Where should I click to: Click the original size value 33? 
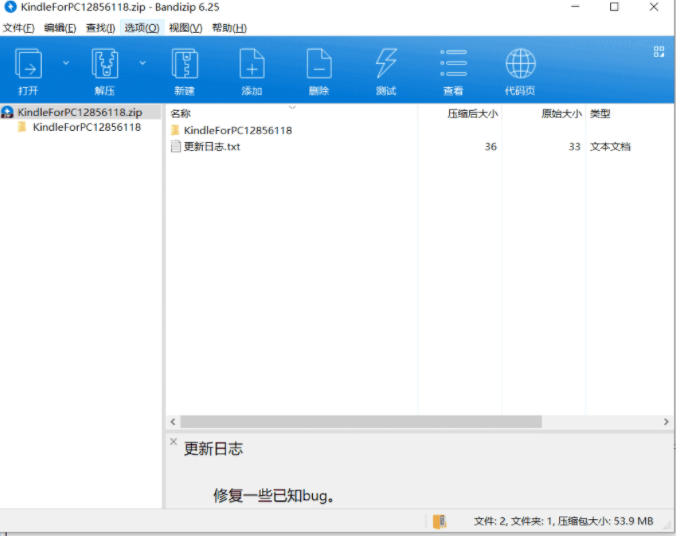click(574, 147)
